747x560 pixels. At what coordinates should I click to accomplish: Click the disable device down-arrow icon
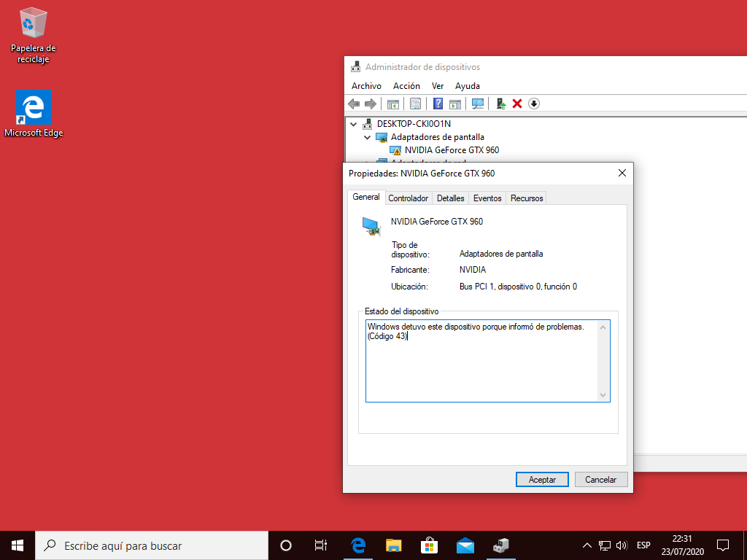(x=534, y=104)
